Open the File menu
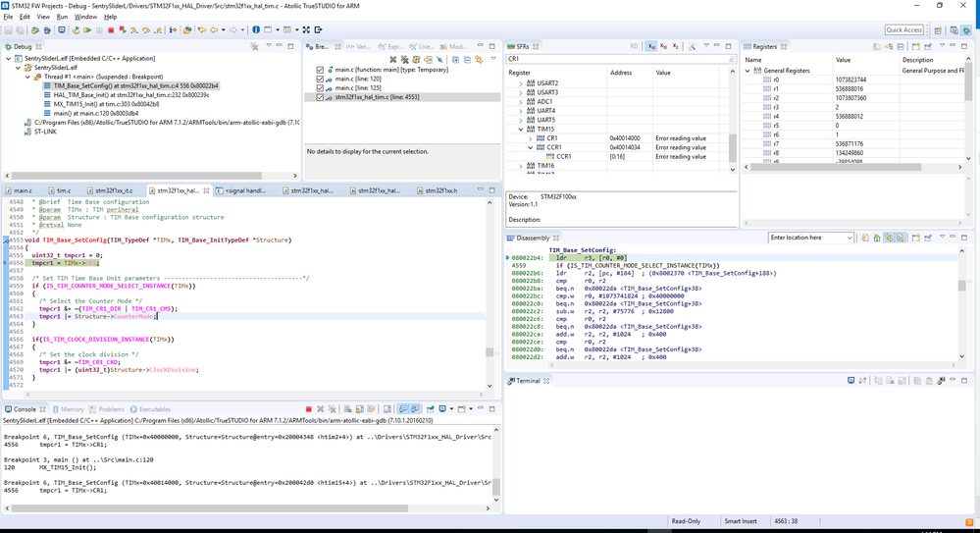 [x=8, y=17]
